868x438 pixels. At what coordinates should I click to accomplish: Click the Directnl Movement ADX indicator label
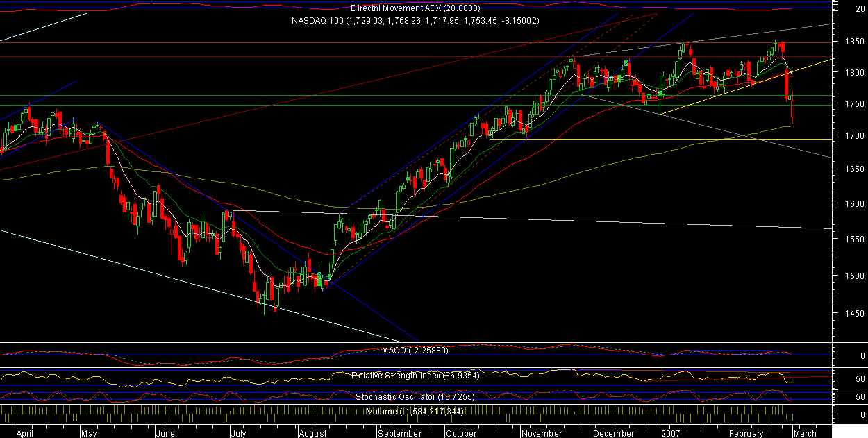point(415,8)
